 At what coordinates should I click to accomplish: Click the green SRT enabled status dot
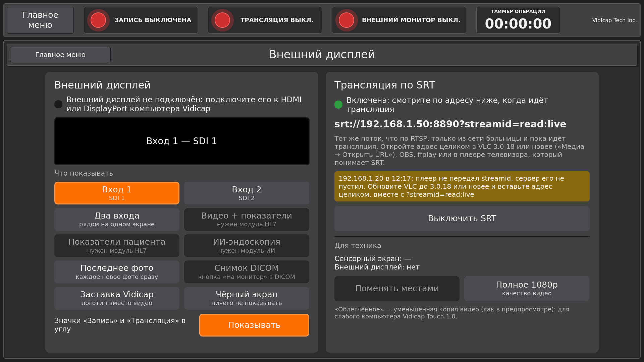click(x=338, y=105)
